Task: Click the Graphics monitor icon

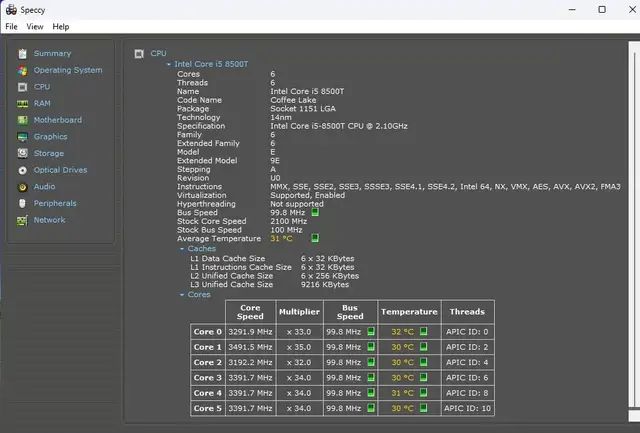Action: click(x=22, y=137)
